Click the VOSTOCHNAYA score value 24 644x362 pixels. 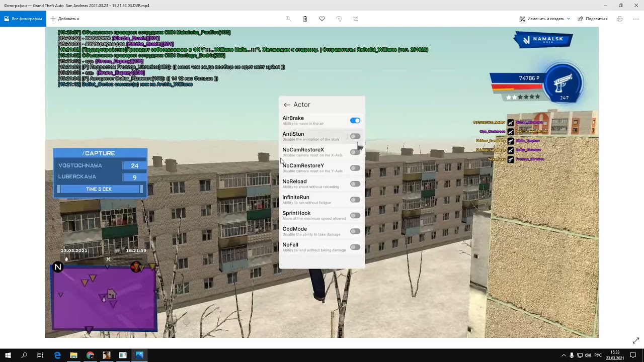tap(134, 165)
